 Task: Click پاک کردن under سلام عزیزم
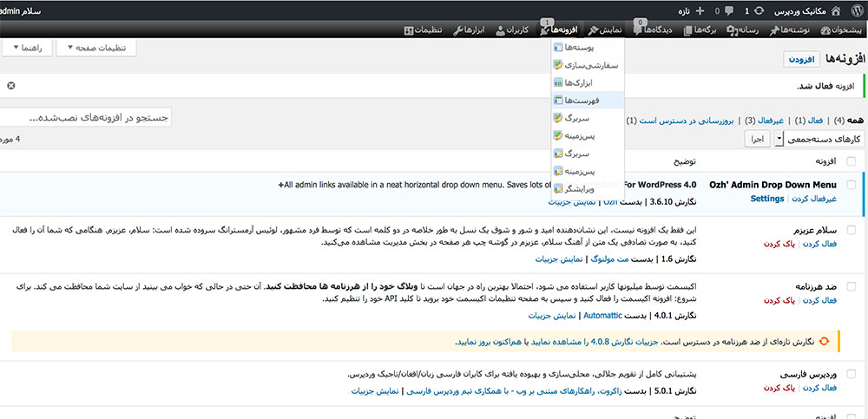click(780, 244)
